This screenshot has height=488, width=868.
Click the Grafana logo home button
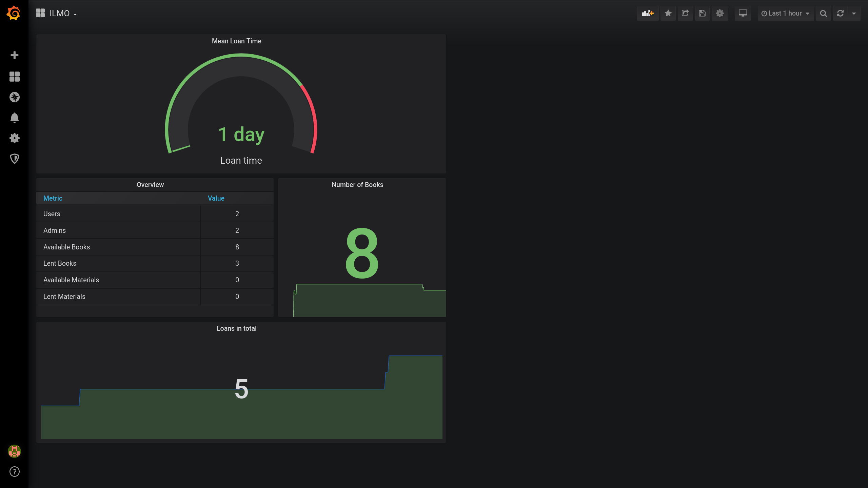[x=14, y=13]
